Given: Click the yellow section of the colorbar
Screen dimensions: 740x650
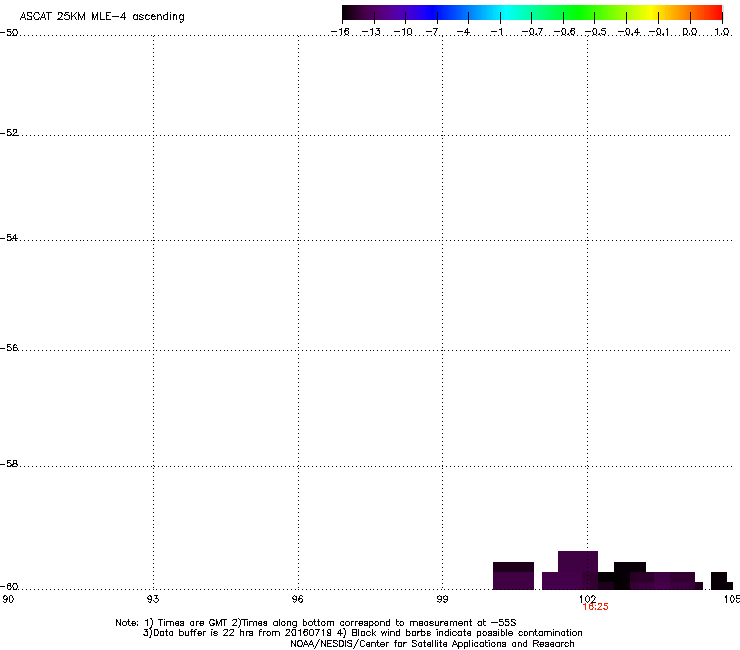Looking at the screenshot, I should [654, 13].
